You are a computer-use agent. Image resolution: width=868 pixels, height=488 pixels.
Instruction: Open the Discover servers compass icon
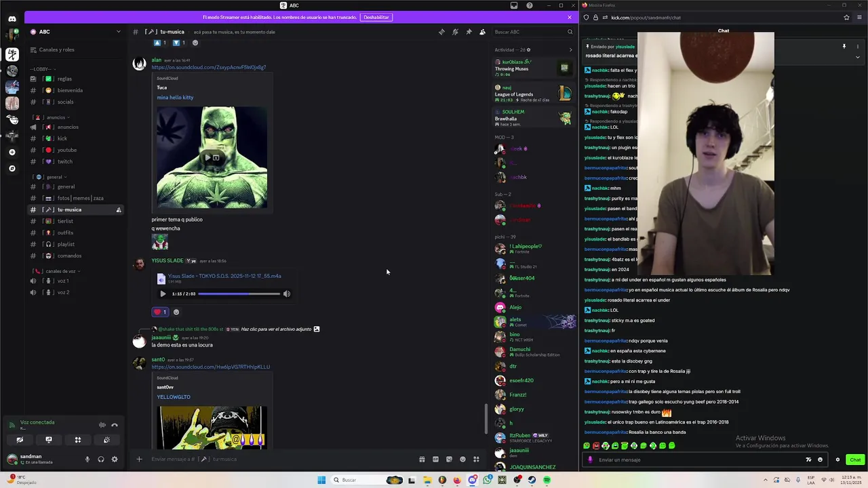click(x=12, y=168)
